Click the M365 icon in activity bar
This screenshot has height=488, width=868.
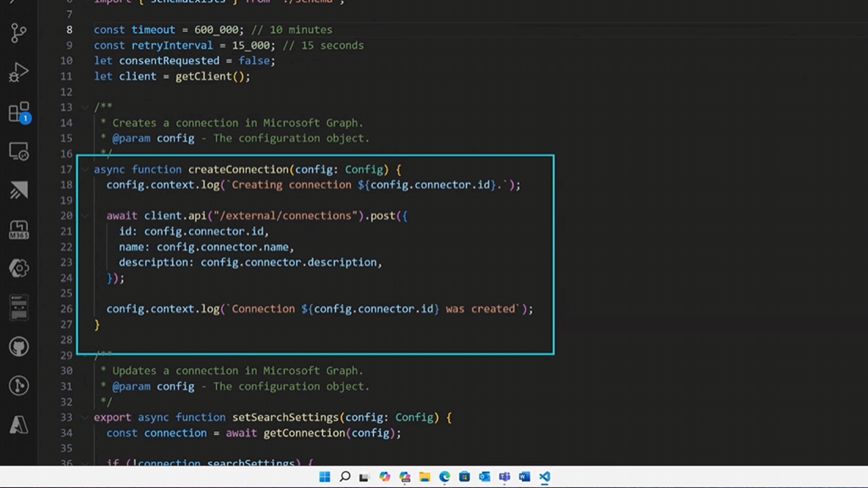18,230
